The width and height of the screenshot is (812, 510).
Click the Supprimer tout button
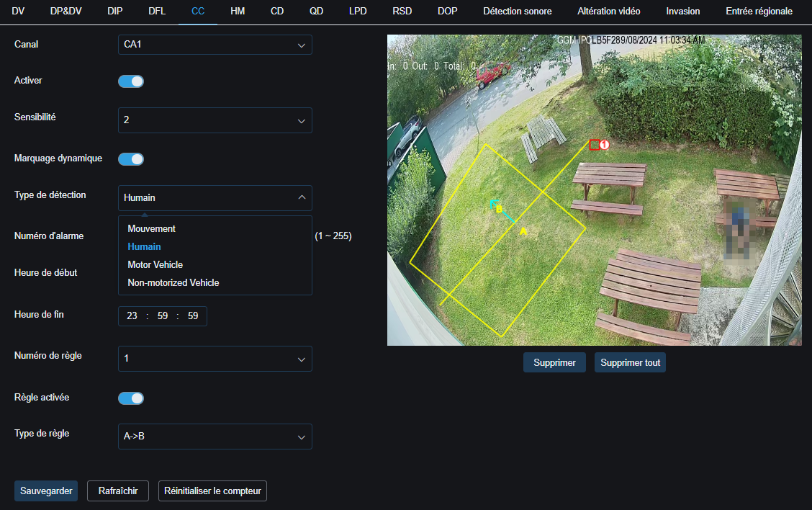pyautogui.click(x=630, y=362)
